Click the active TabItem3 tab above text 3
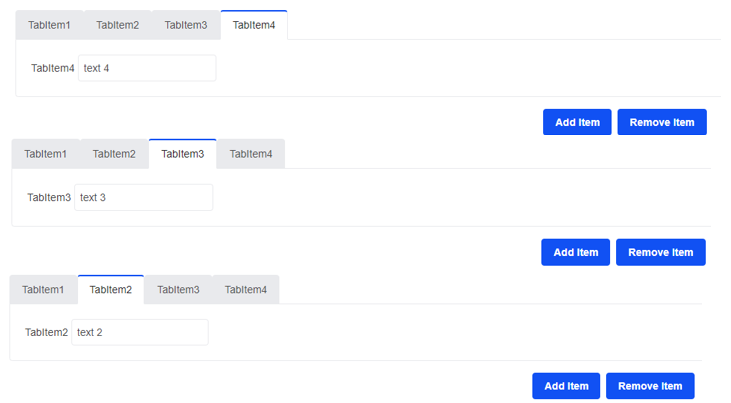 (x=183, y=154)
